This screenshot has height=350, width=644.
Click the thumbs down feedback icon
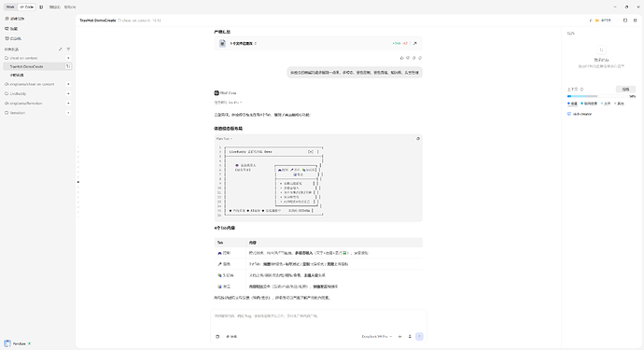coord(408,58)
